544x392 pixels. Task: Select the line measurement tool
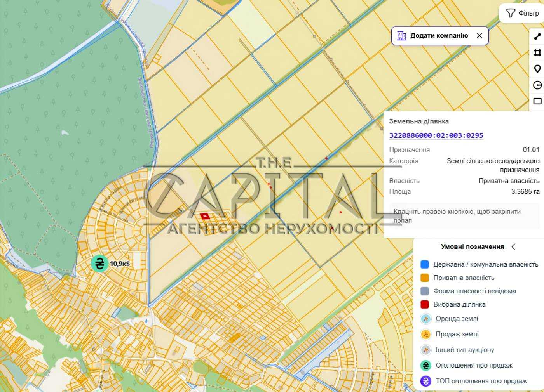(x=537, y=36)
